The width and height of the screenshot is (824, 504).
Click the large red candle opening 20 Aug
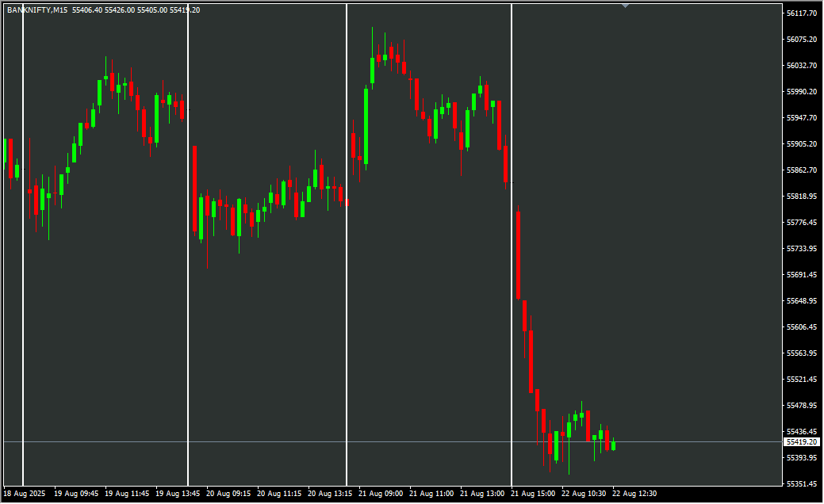(x=194, y=188)
